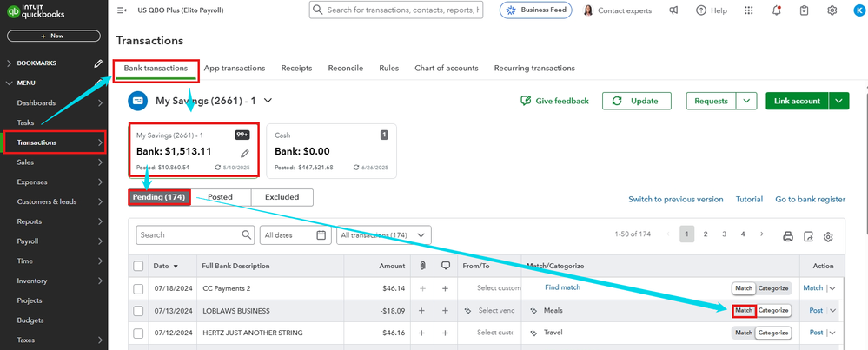The height and width of the screenshot is (350, 868).
Task: Switch HERTZ row to Match
Action: 744,333
